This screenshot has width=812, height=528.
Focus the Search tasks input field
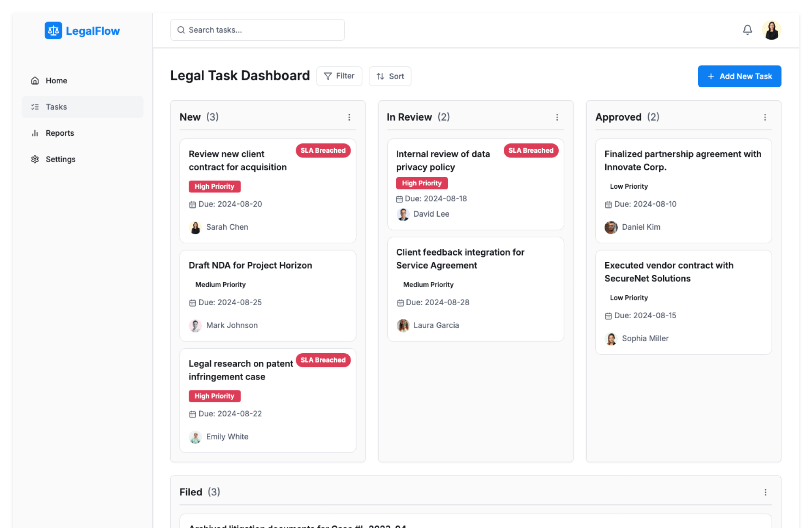(257, 30)
